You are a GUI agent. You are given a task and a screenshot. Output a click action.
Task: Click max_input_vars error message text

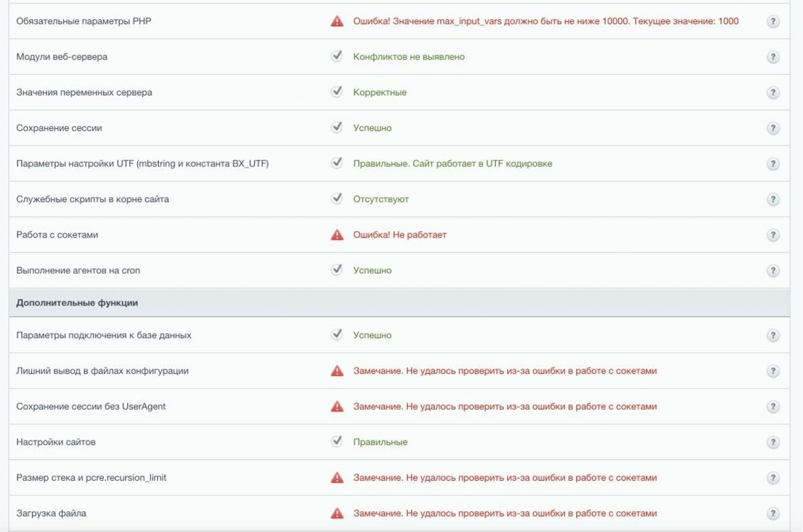[546, 21]
